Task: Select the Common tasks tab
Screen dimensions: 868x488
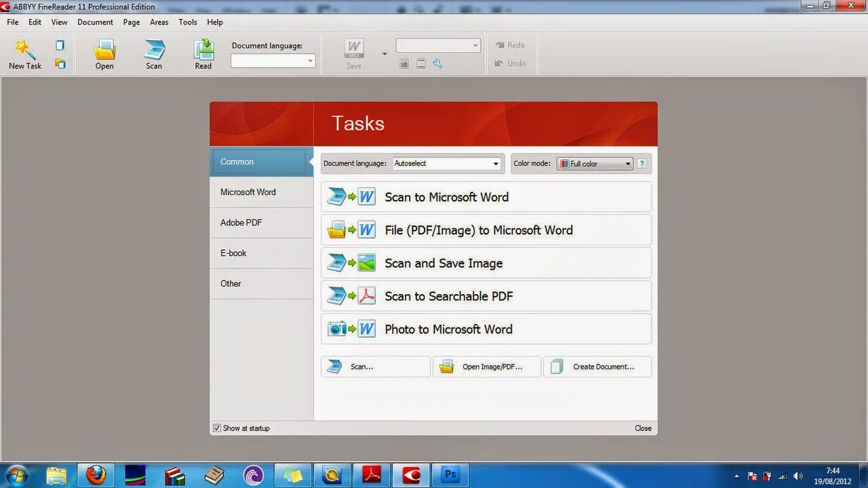Action: tap(262, 162)
